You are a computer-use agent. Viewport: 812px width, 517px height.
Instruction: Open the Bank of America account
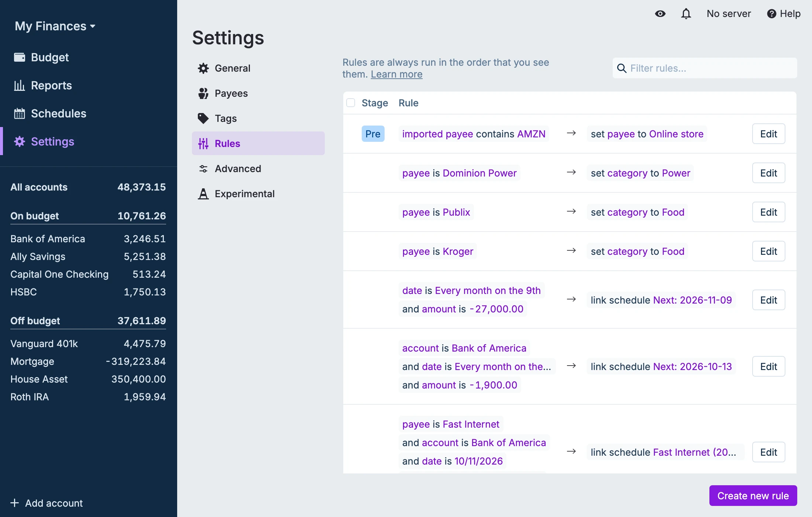pos(88,239)
